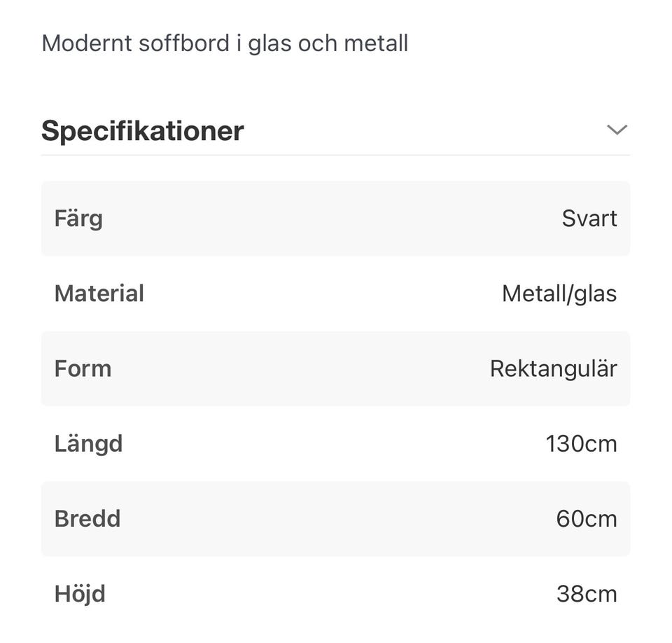Screen dimensions: 672x643
Task: Select the 130cm length value
Action: tap(581, 443)
